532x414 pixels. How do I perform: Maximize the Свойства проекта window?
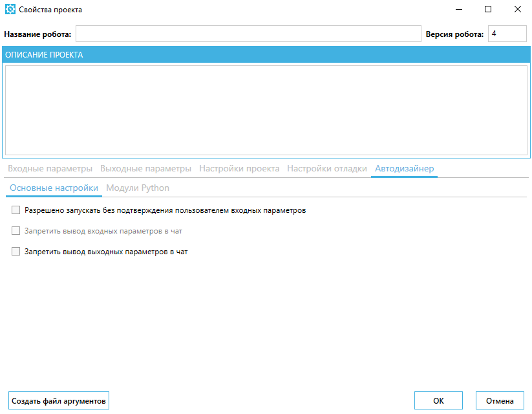coord(488,9)
